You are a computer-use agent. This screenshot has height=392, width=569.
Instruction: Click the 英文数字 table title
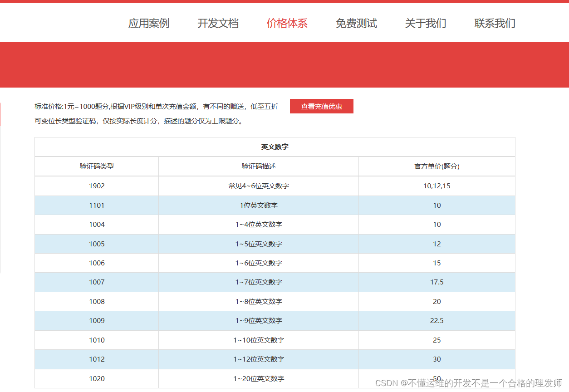[275, 147]
